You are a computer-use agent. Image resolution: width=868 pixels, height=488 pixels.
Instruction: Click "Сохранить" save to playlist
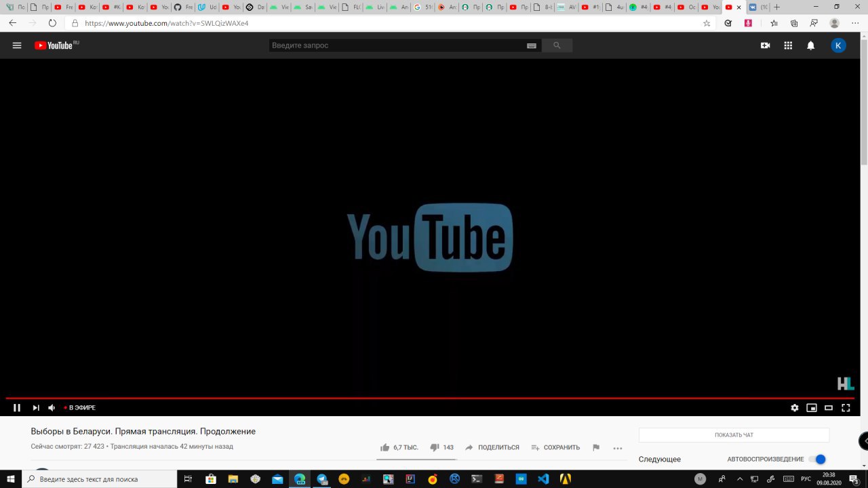click(556, 447)
